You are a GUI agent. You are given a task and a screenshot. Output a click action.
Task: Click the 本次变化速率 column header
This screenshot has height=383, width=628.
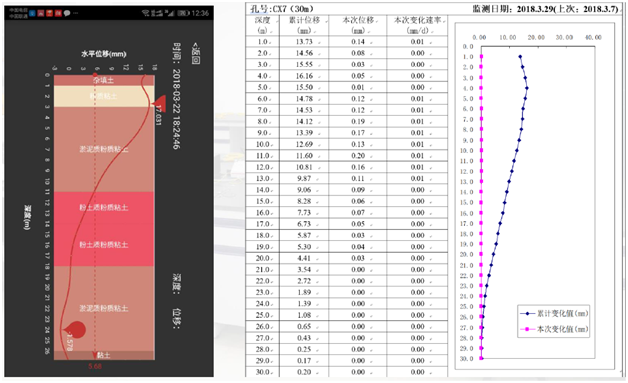coord(417,25)
